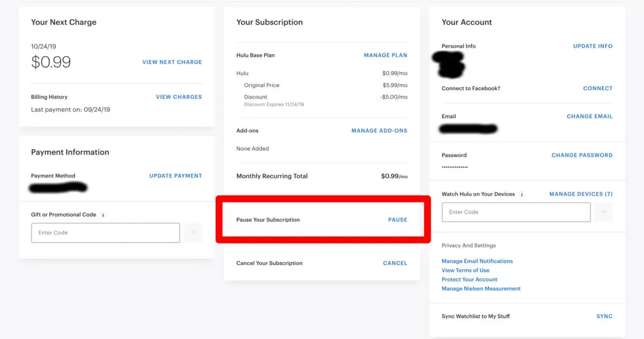The width and height of the screenshot is (644, 339).
Task: Submit the device code arrow button
Action: (603, 212)
